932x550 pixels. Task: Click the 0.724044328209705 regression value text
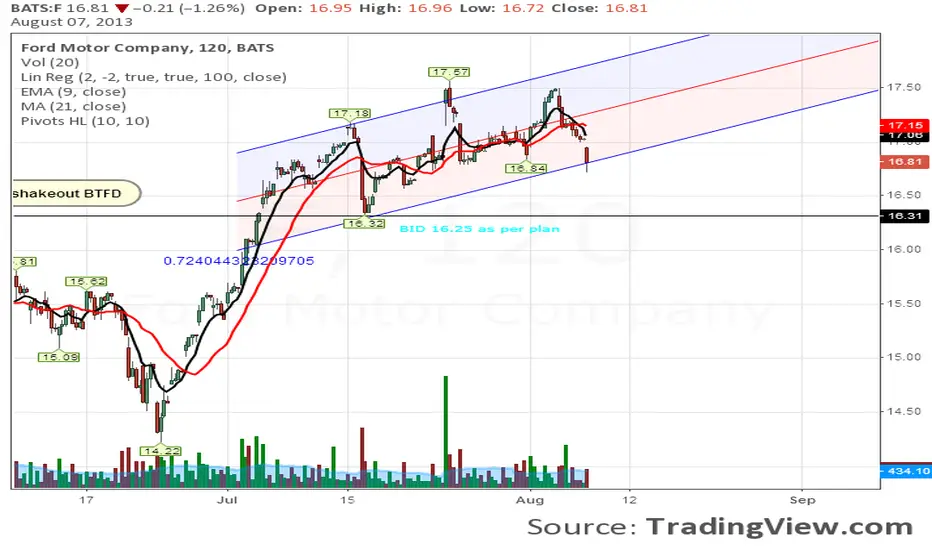(x=239, y=261)
